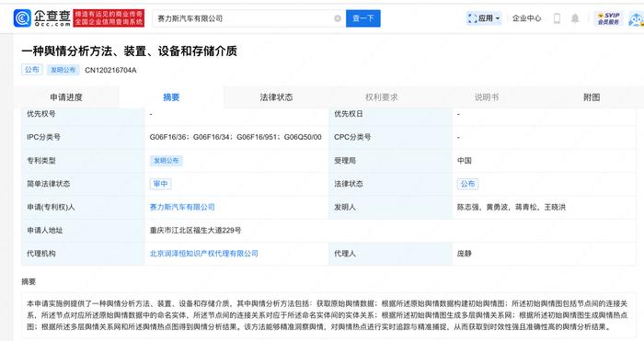
Task: Switch to the 法律状态 tab
Action: (276, 97)
